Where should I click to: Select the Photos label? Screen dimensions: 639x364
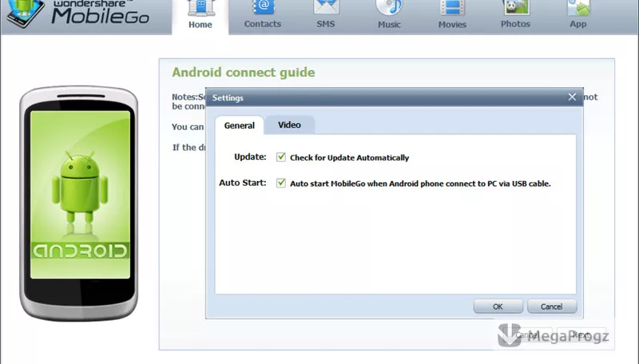(x=515, y=24)
